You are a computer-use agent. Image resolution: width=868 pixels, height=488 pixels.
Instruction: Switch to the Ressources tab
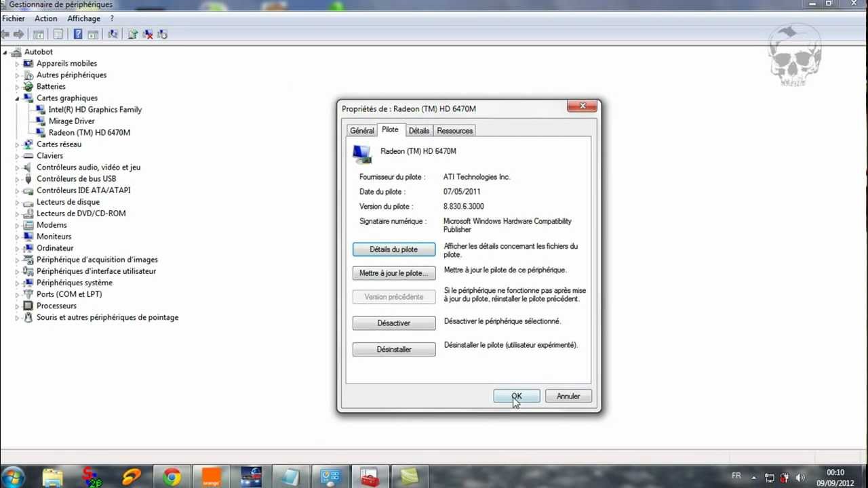coord(454,131)
